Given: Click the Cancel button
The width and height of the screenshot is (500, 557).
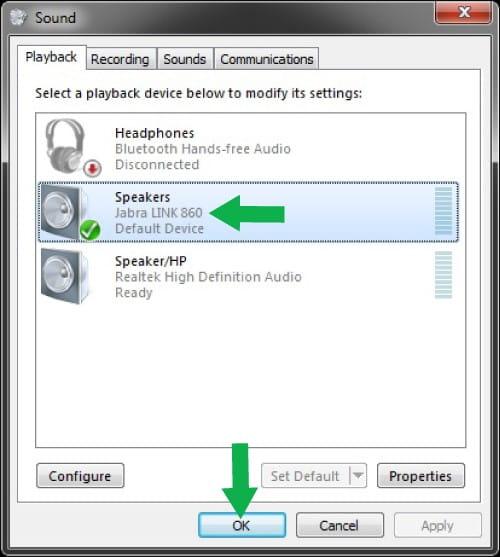Looking at the screenshot, I should [x=339, y=525].
